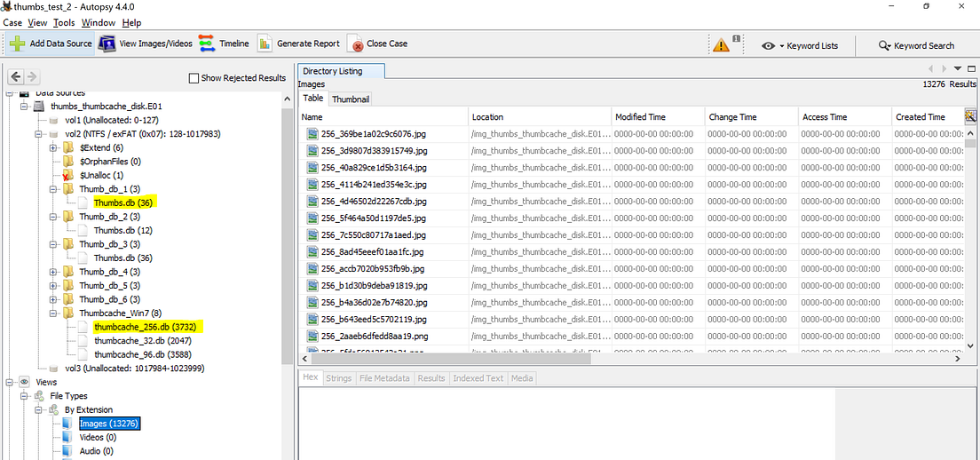Click the image icon of 256_b1d30b9deba91819.jpg
This screenshot has height=460, width=980.
[312, 286]
